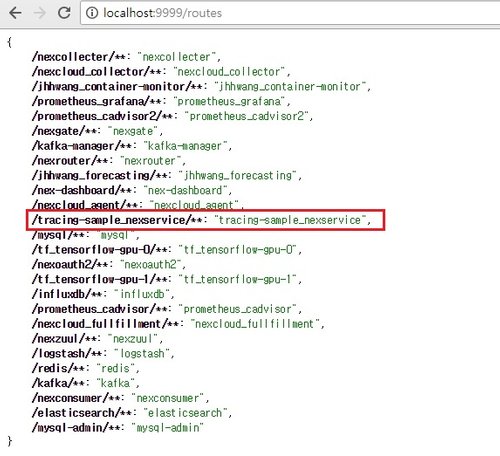Select the "prometheus_grafana" value
Viewport: 500px width, 456px height.
click(x=229, y=101)
